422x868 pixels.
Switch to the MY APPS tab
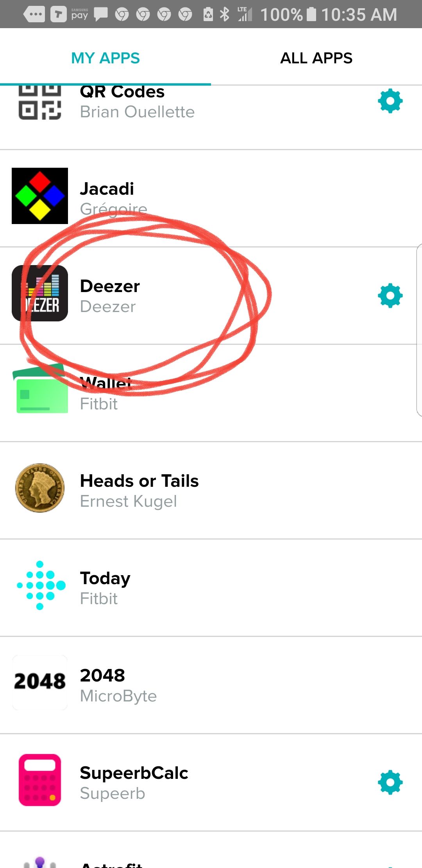(x=105, y=58)
